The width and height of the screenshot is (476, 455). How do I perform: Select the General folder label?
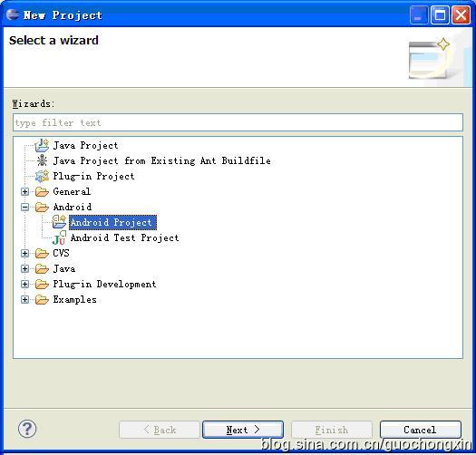[72, 191]
